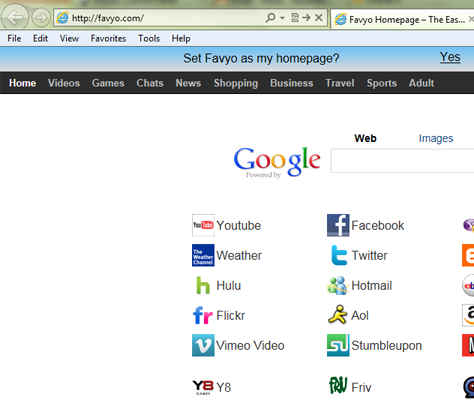The image size is (474, 400).
Task: Toggle the Compatibility View icon
Action: [295, 17]
